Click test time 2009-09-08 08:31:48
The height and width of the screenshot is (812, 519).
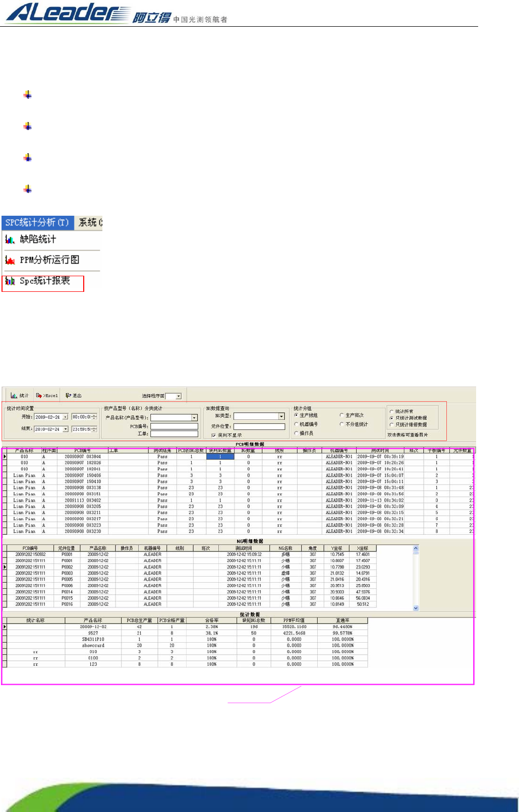click(380, 488)
